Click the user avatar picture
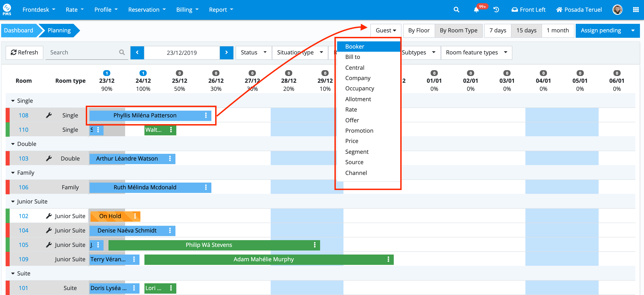The image size is (644, 295). pyautogui.click(x=617, y=10)
